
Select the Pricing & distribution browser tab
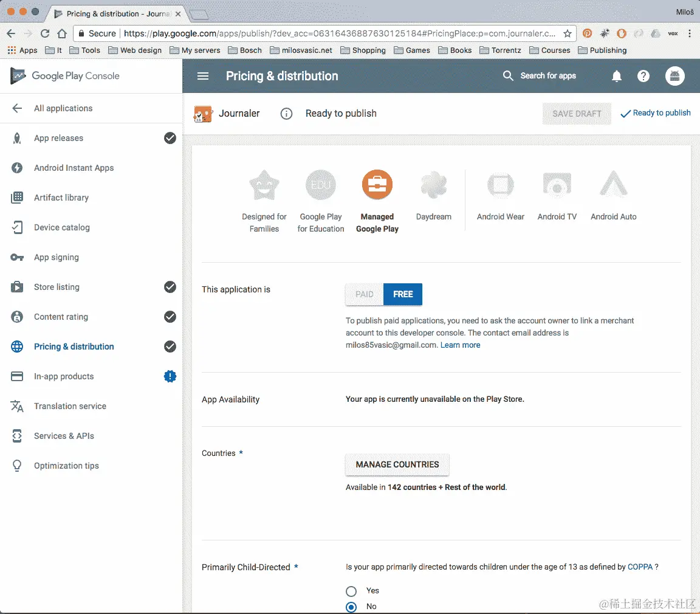pyautogui.click(x=118, y=14)
